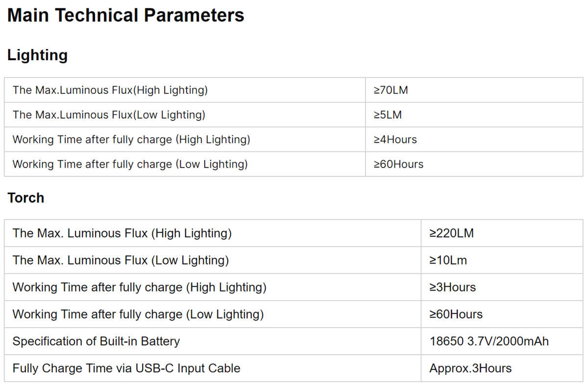
Task: Click the Approx.3Hours charge time value
Action: [470, 368]
